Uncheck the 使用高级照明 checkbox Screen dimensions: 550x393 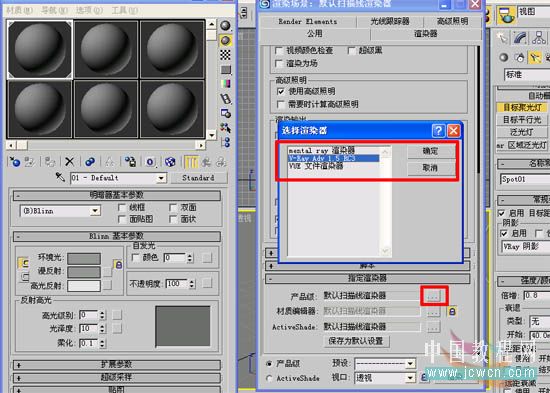[x=281, y=92]
